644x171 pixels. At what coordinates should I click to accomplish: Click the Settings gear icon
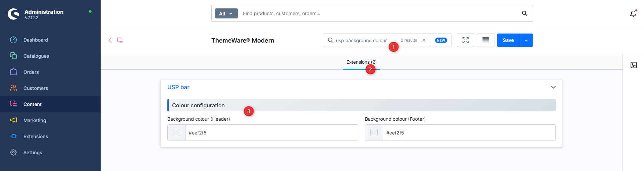click(x=13, y=152)
